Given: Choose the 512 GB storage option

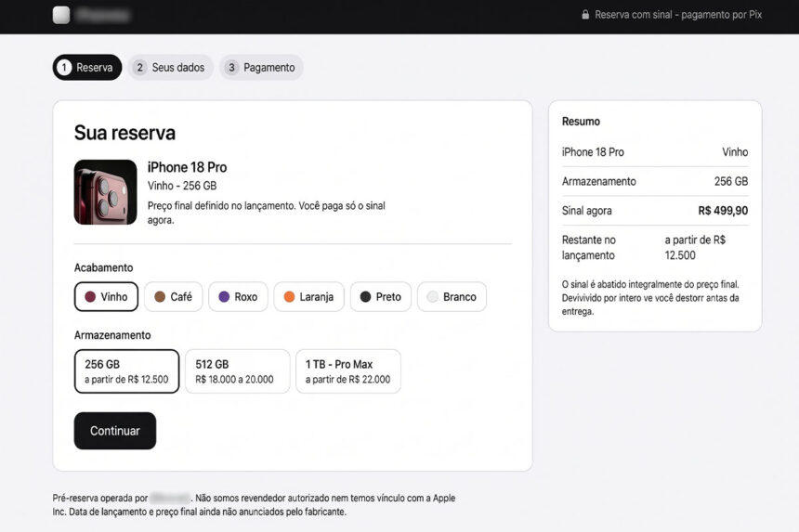Looking at the screenshot, I should [238, 371].
